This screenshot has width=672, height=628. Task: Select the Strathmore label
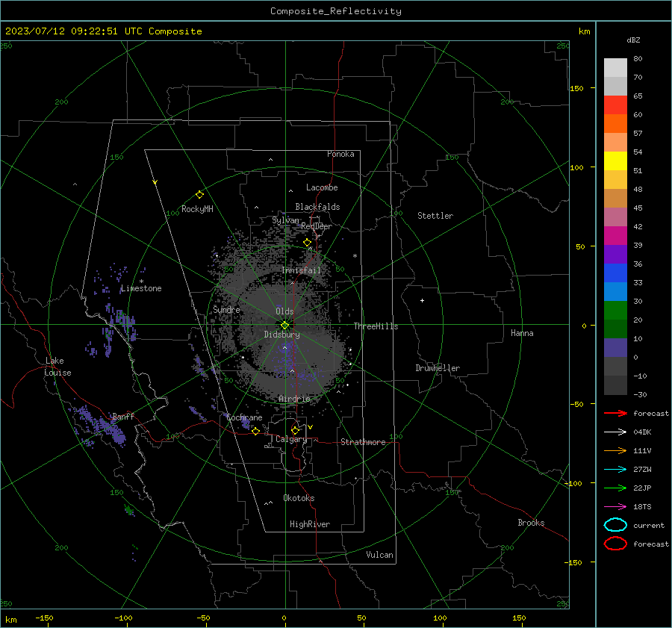[363, 442]
